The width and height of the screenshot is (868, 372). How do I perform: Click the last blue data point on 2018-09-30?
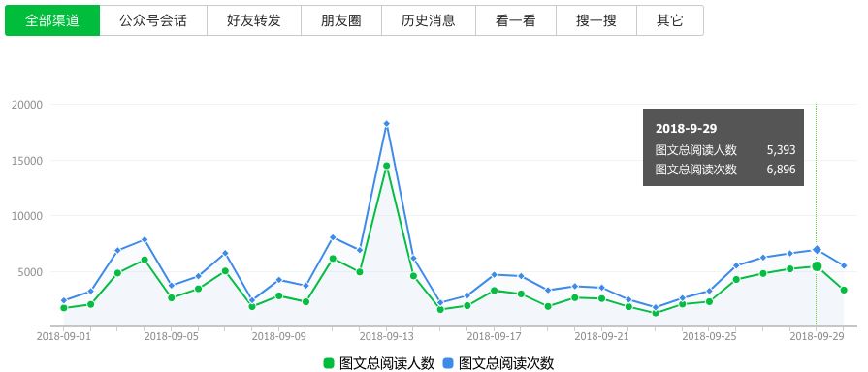click(844, 265)
